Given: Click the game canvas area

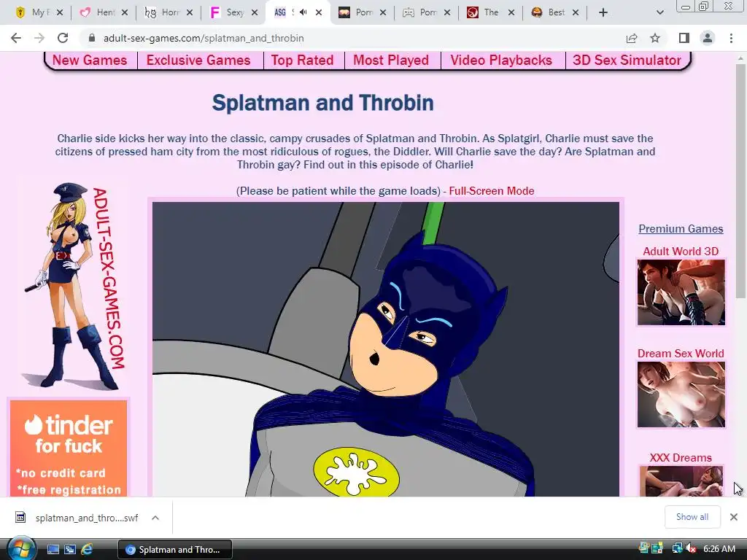Looking at the screenshot, I should coord(386,349).
